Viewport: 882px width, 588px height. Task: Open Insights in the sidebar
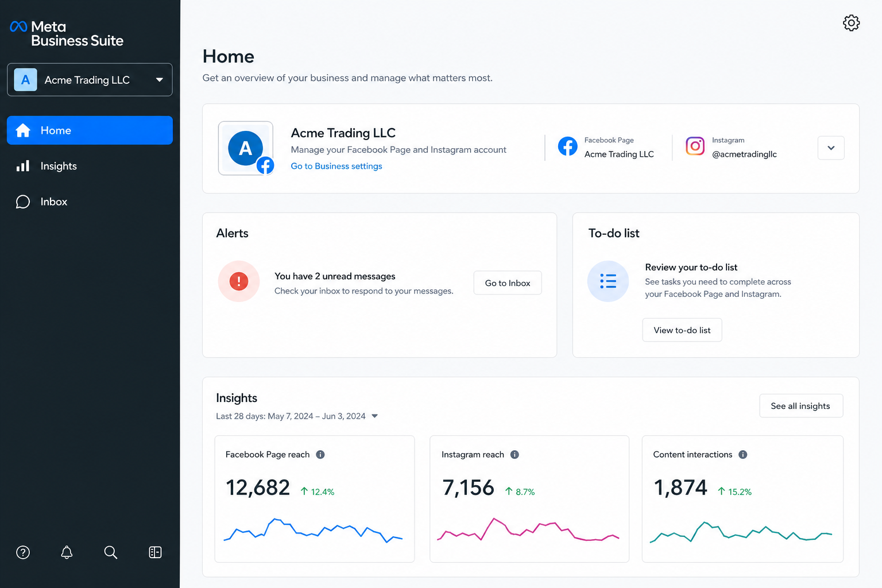pos(90,166)
